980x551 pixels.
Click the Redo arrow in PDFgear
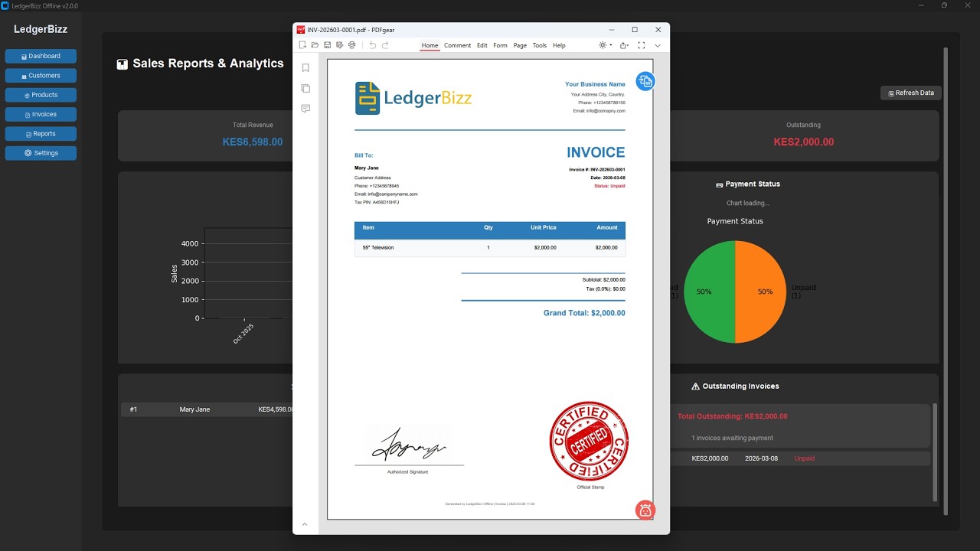tap(385, 45)
